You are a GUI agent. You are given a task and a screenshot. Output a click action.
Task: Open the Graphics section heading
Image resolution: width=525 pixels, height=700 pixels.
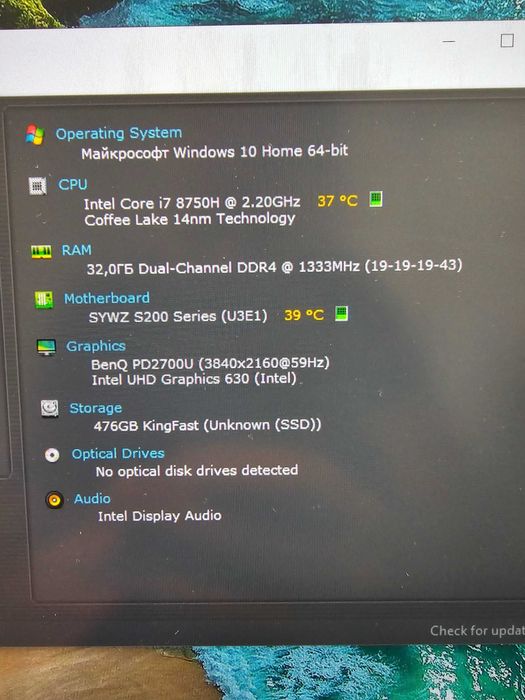coord(96,346)
